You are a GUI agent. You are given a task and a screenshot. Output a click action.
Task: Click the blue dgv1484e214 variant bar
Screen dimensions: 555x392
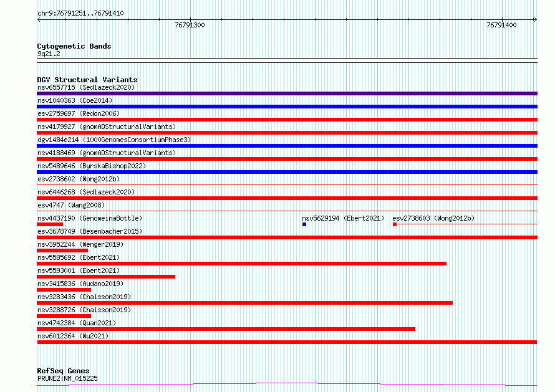[x=287, y=146]
